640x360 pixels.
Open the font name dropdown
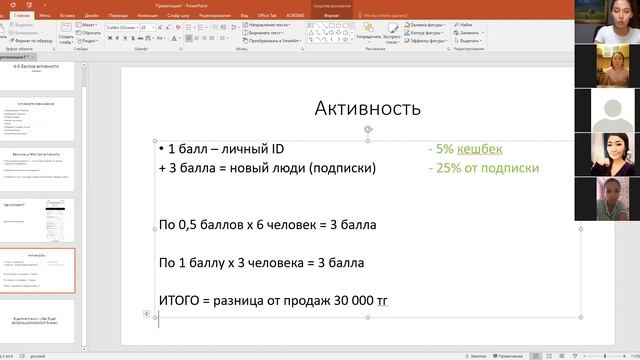[138, 27]
